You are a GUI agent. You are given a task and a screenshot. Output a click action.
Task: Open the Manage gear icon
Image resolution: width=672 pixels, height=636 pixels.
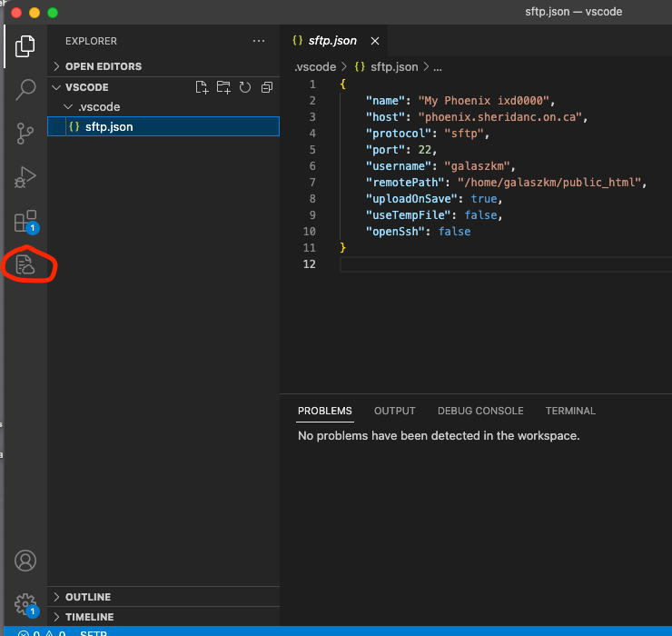coord(25,603)
